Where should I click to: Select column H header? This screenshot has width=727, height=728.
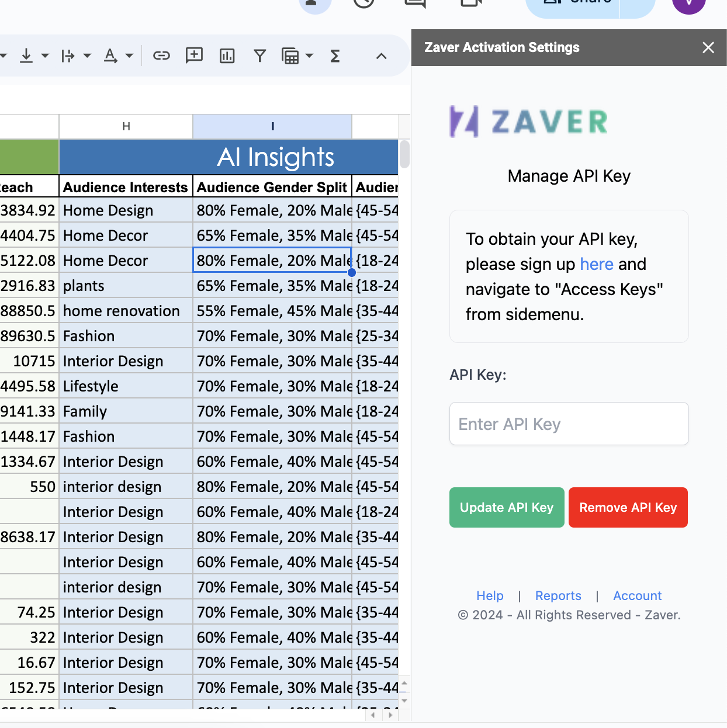click(x=126, y=126)
